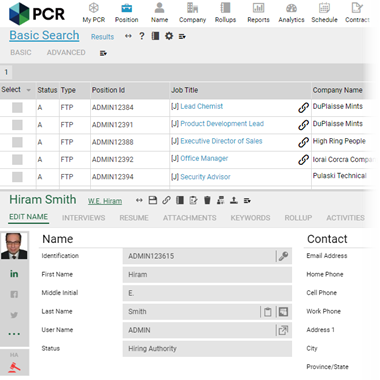Click the column layout icon in search toolbar
The width and height of the screenshot is (380, 380).
click(155, 36)
